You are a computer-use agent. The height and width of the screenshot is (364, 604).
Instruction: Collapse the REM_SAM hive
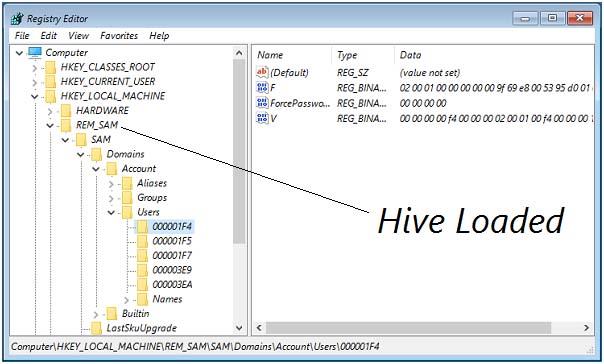point(50,126)
